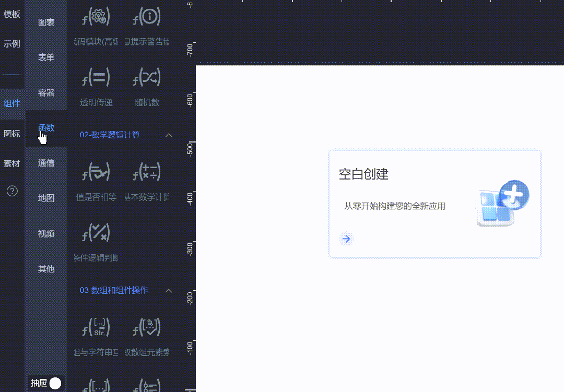Open the help question mark icon in sidebar
This screenshot has width=564, height=392.
12,192
